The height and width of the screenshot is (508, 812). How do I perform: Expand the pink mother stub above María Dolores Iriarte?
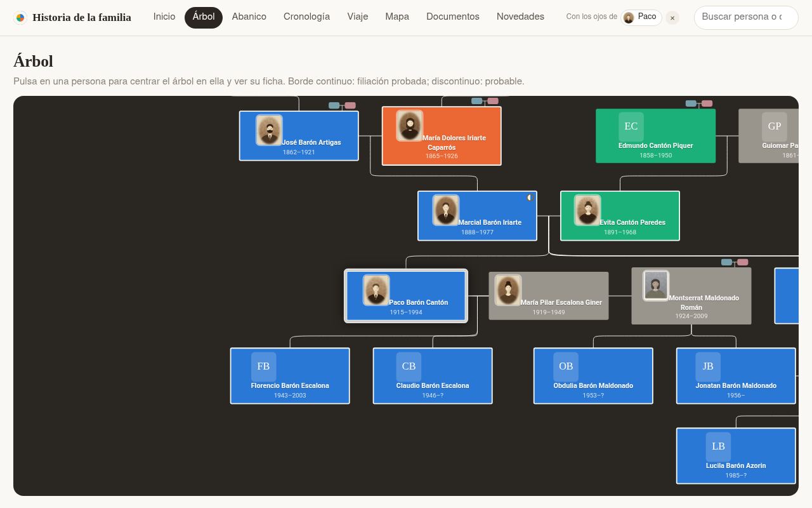[x=493, y=101]
